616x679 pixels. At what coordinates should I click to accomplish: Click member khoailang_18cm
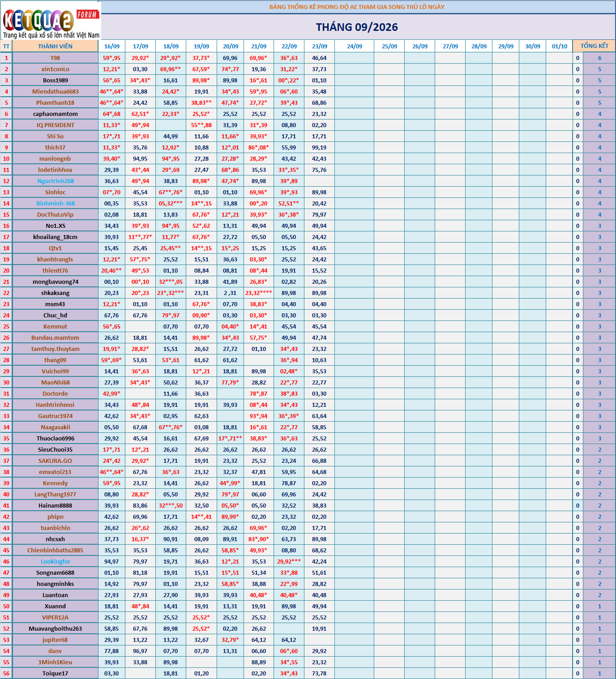click(x=55, y=237)
